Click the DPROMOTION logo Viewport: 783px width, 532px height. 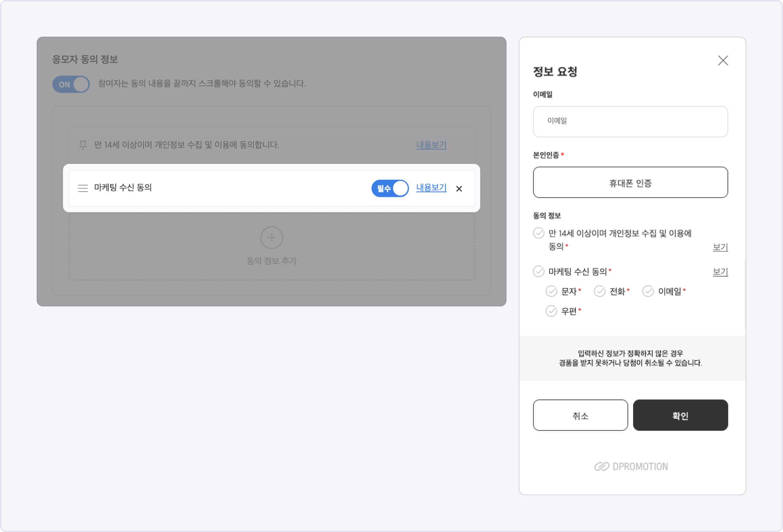[x=631, y=466]
